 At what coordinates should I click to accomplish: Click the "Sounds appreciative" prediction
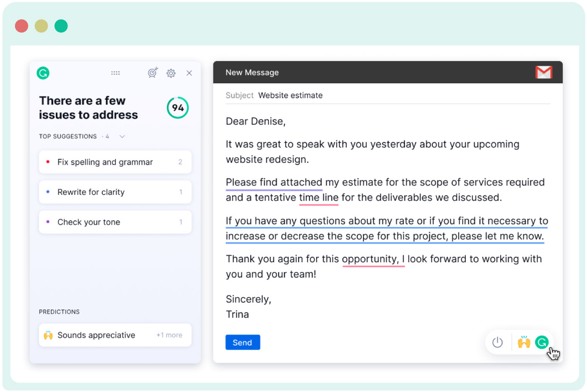click(96, 335)
